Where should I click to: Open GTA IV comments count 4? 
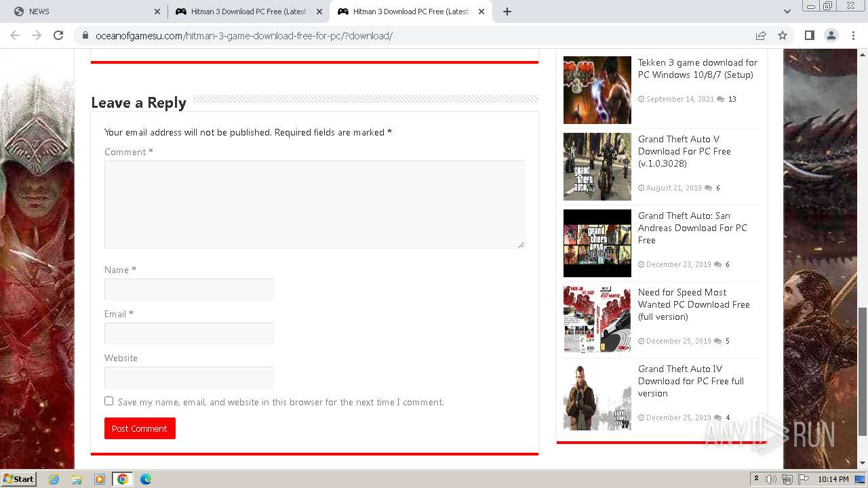coord(728,418)
